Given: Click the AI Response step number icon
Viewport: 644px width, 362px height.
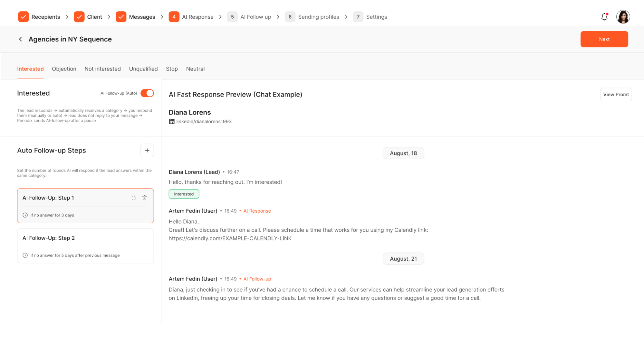Looking at the screenshot, I should [x=174, y=17].
